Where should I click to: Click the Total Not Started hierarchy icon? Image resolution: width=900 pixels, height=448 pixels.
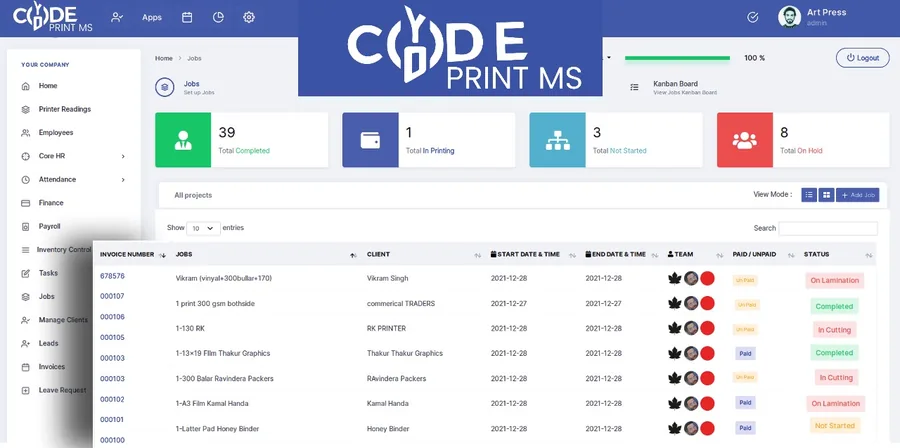coord(557,140)
